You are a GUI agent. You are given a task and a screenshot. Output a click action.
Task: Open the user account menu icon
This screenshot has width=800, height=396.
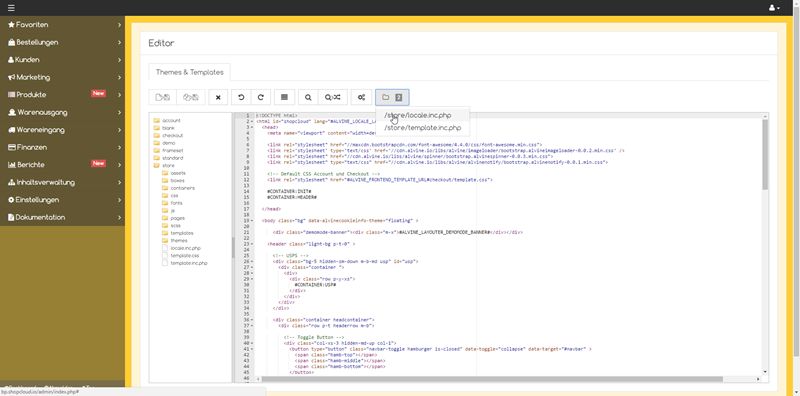click(x=774, y=8)
